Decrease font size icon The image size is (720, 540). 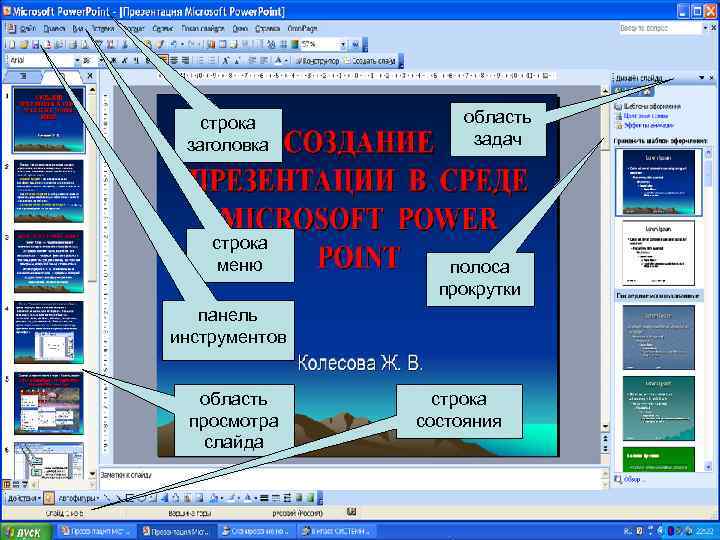(x=237, y=61)
